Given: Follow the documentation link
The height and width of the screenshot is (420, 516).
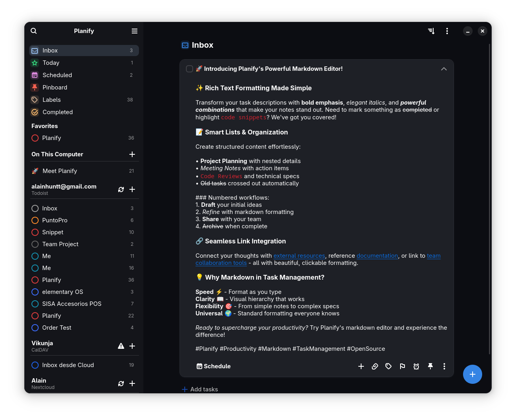Looking at the screenshot, I should coord(377,256).
